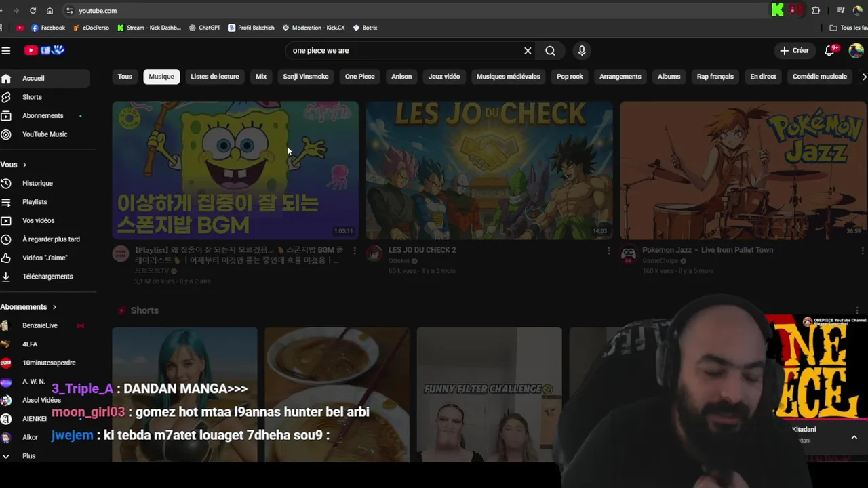Select the Anison chip

coord(401,77)
